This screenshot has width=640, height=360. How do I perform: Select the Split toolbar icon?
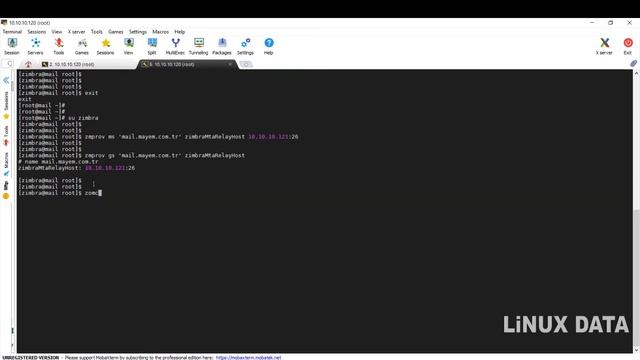[152, 46]
